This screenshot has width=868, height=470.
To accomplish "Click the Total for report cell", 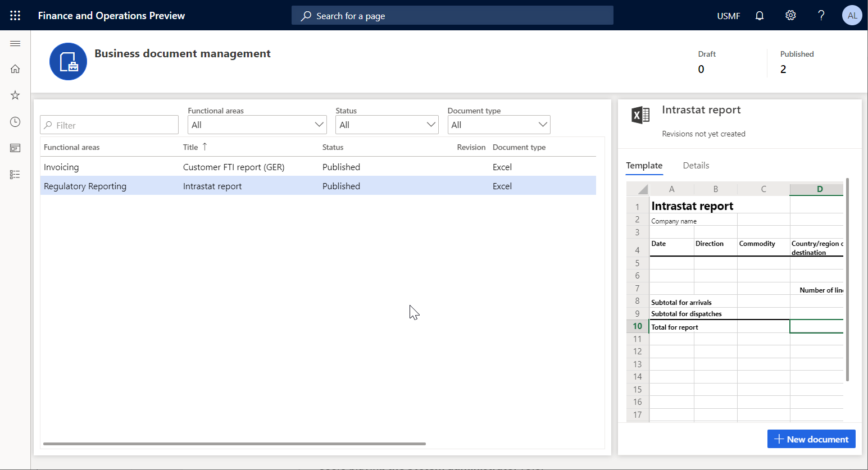I will point(675,327).
